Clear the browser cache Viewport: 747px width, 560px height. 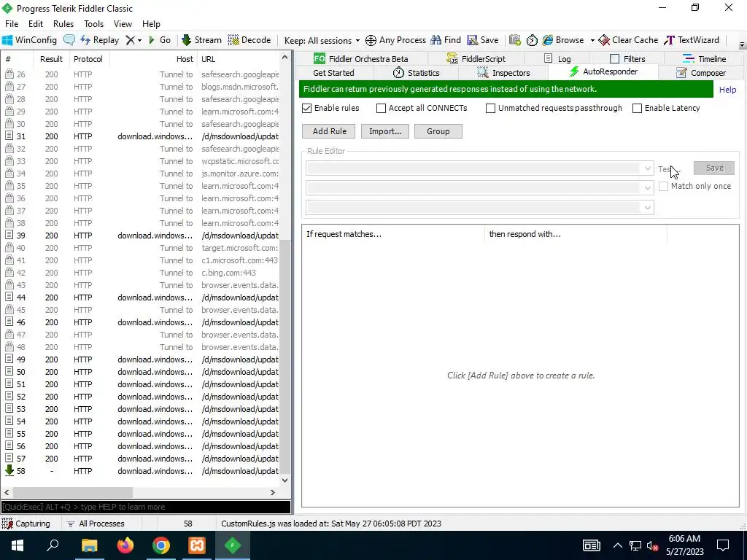628,40
